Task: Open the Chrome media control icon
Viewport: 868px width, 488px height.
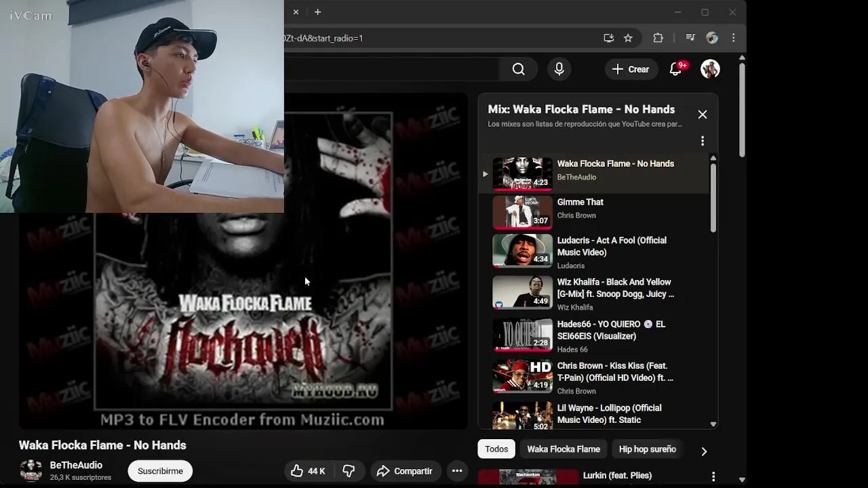Action: 690,38
